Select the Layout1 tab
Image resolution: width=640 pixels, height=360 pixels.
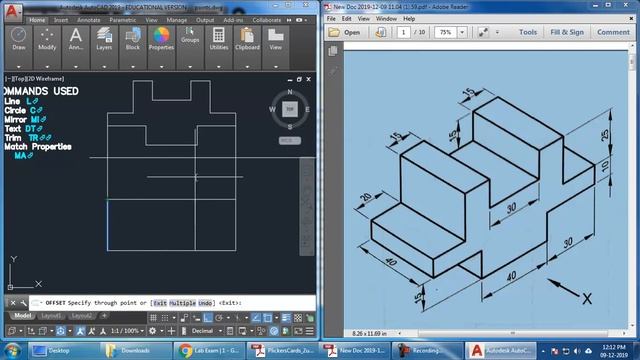(x=51, y=316)
